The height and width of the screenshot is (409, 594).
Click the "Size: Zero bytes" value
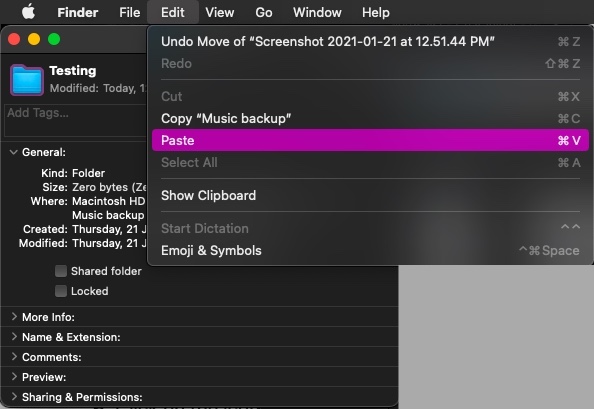click(x=109, y=187)
